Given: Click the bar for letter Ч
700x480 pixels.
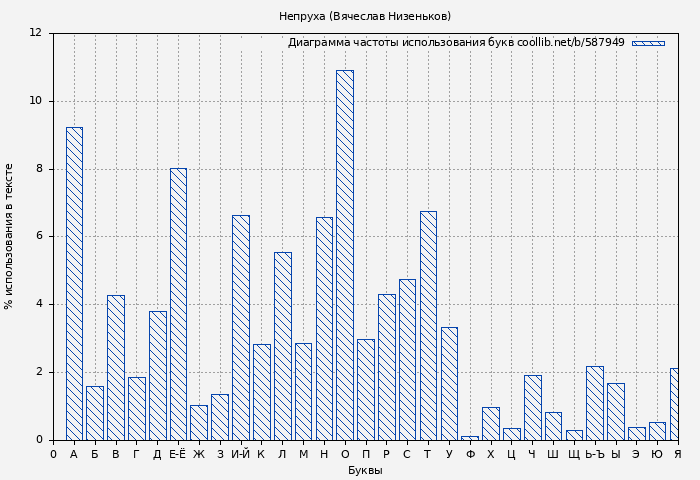Looking at the screenshot, I should [x=532, y=407].
